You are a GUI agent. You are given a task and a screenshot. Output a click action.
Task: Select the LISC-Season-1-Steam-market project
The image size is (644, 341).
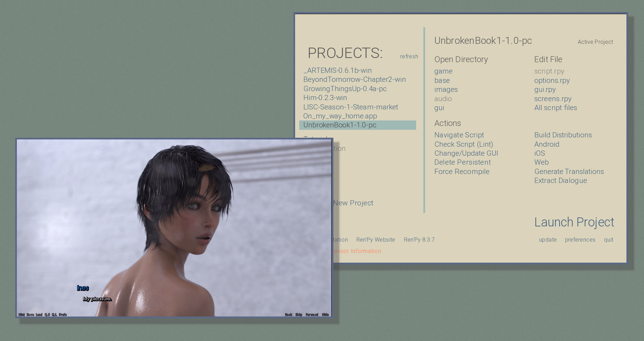point(351,107)
